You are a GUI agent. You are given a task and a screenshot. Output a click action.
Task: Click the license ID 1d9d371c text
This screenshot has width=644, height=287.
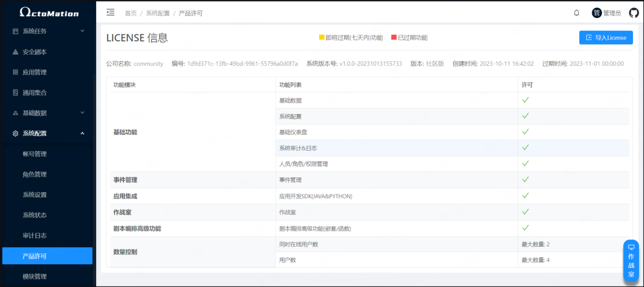(x=243, y=64)
